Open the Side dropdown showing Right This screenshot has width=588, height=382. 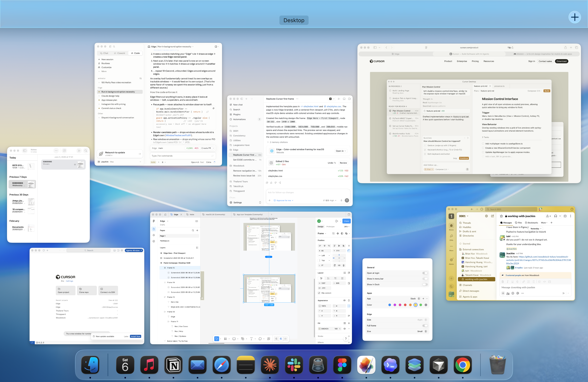tap(422, 320)
